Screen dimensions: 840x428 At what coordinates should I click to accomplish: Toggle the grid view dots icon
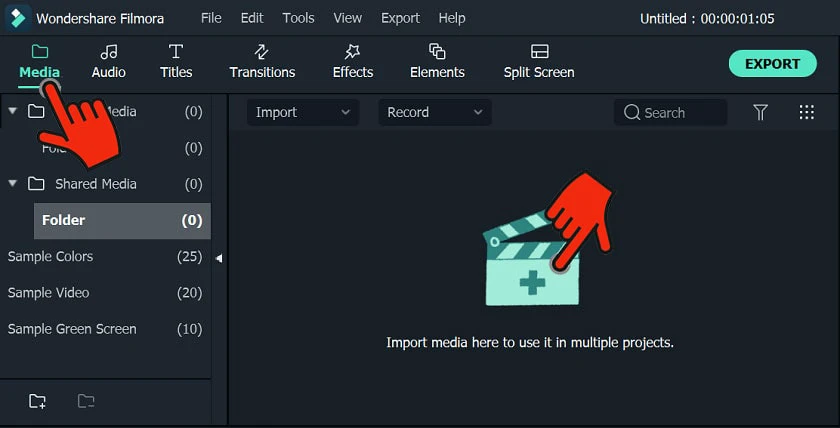[x=806, y=112]
